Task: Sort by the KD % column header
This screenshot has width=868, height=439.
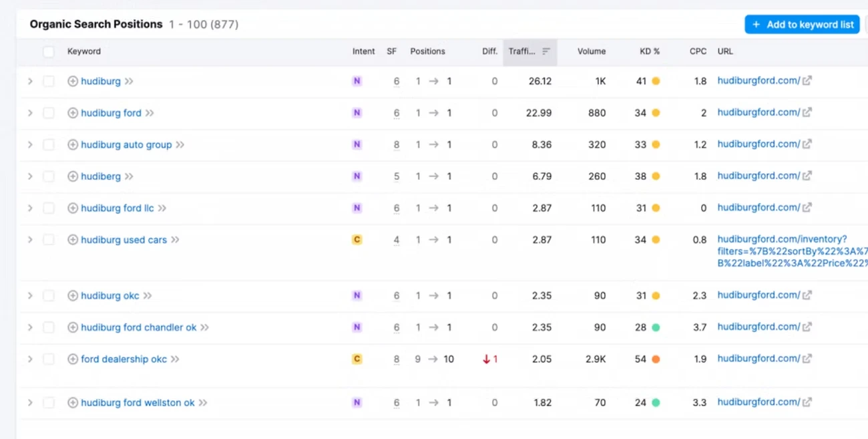Action: point(650,51)
